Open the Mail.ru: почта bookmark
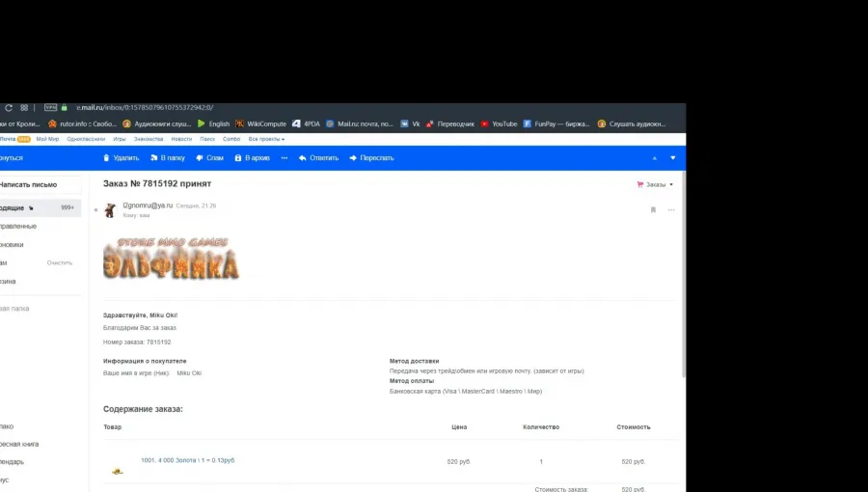868x492 pixels. coord(360,124)
